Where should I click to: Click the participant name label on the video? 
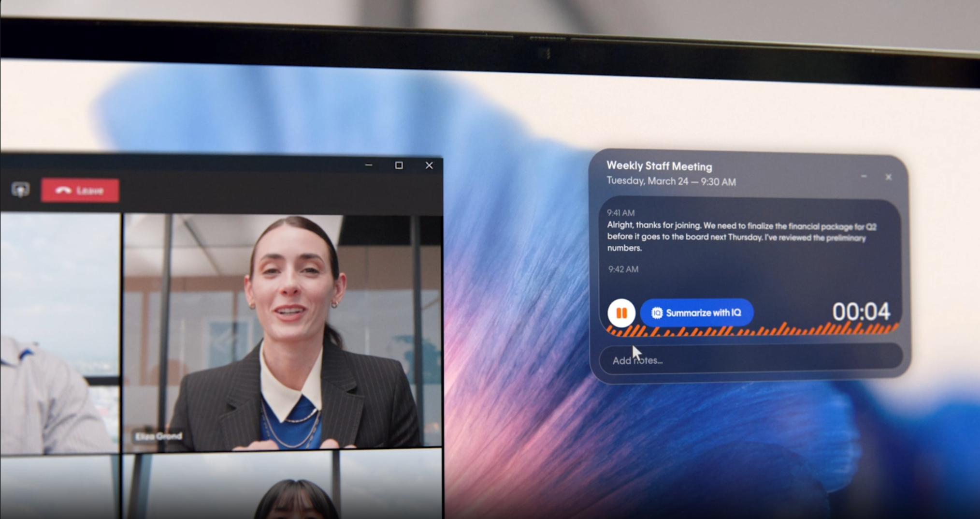159,436
